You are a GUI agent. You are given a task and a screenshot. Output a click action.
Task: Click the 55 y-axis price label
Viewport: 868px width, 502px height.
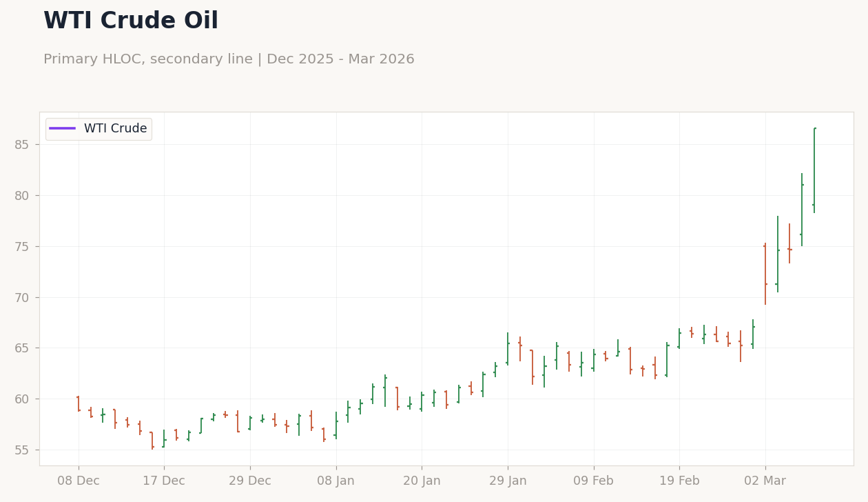point(23,450)
